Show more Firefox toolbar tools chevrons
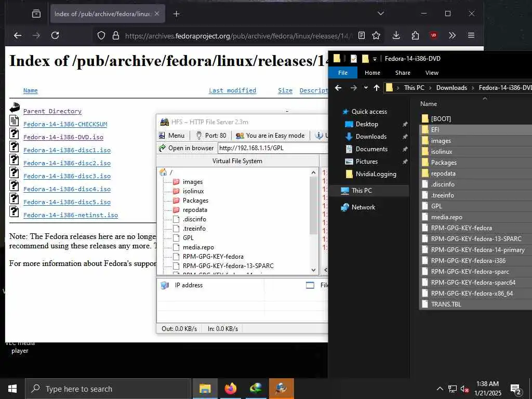The width and height of the screenshot is (532, 399). coord(453,35)
